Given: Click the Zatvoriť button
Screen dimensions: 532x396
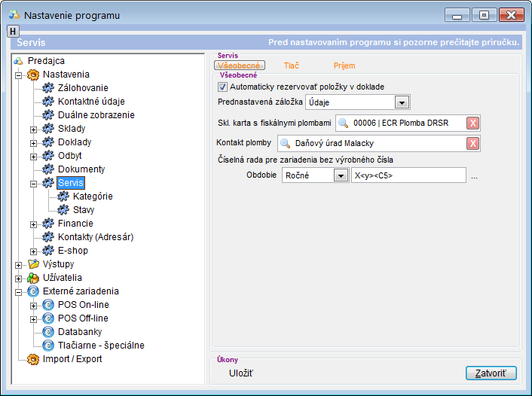Looking at the screenshot, I should point(491,373).
